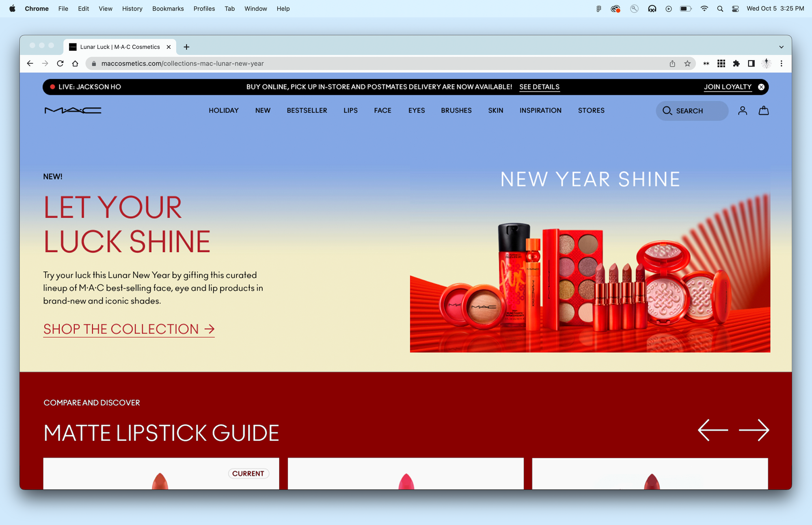Click the New Year Shine product image

(x=590, y=259)
